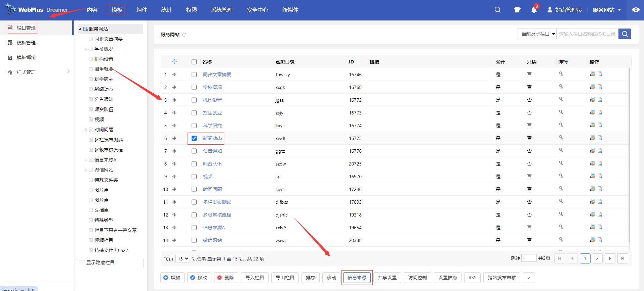Expand 信息来源A tree node
The image size is (644, 291).
[x=86, y=160]
